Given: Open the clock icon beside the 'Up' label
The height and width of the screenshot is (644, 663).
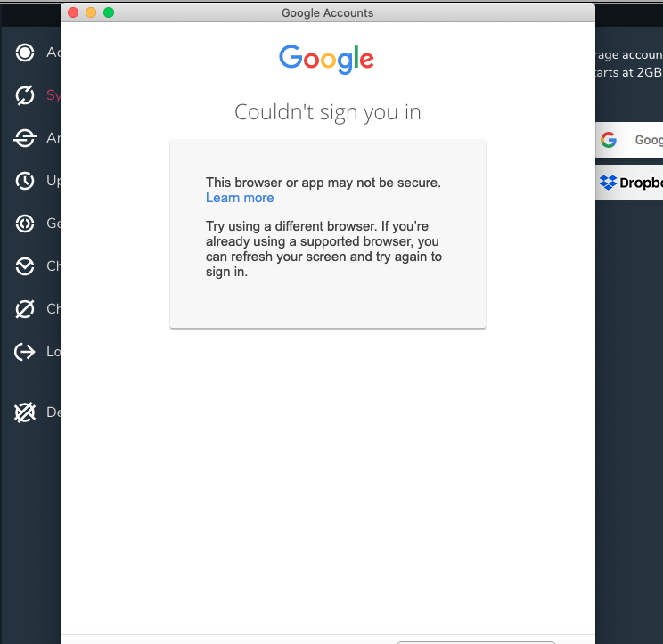Looking at the screenshot, I should [25, 181].
